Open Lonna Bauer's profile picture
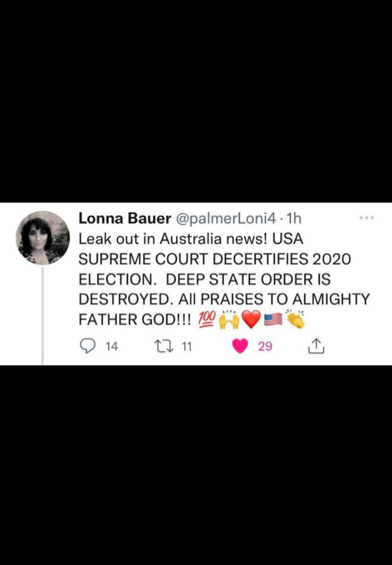This screenshot has width=392, height=565. pyautogui.click(x=42, y=238)
